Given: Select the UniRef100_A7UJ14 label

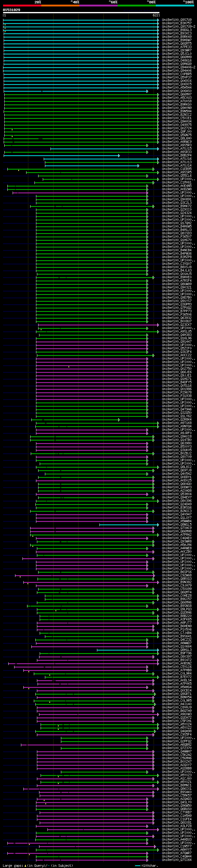Looking at the screenshot, I should coord(177,165).
